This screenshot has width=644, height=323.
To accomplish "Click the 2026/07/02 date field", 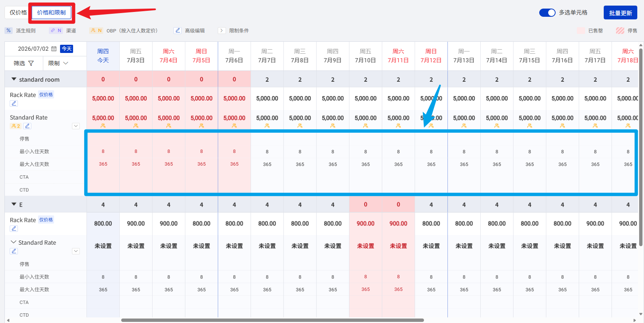I will click(x=33, y=49).
